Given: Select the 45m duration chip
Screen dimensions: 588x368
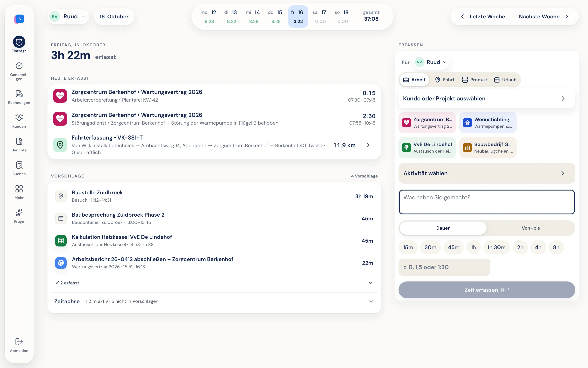Looking at the screenshot, I should click(x=453, y=247).
